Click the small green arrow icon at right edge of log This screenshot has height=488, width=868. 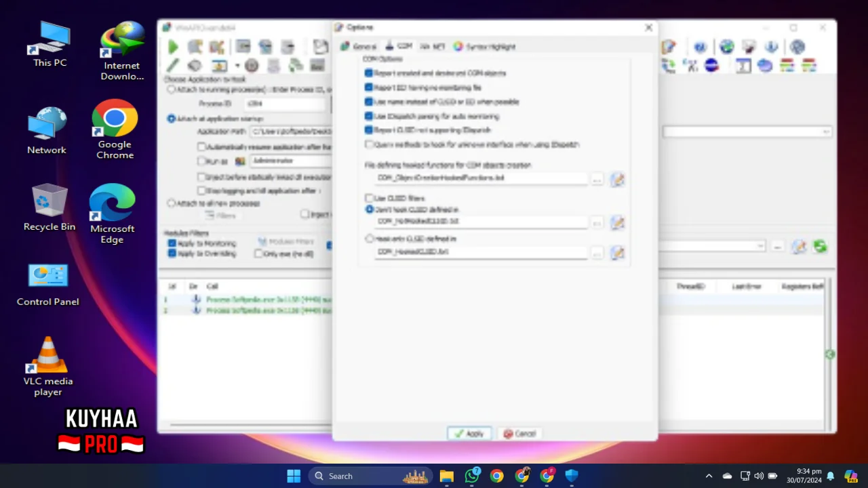(x=829, y=354)
